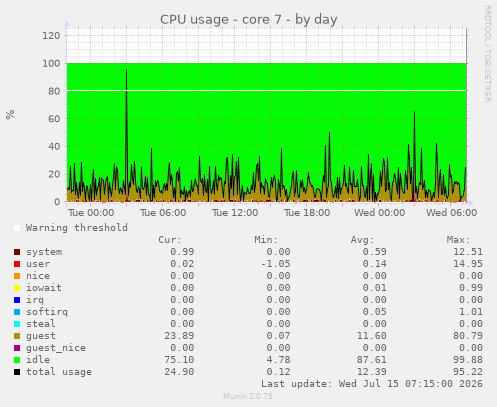Image resolution: width=497 pixels, height=407 pixels.
Task: Click the user red legend swatch
Action: (x=17, y=264)
